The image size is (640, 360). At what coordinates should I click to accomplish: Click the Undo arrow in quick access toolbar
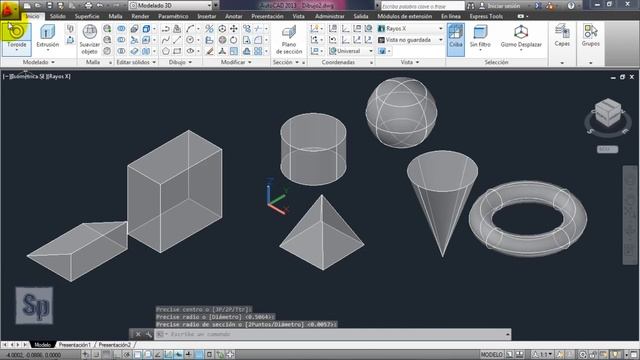click(x=99, y=6)
